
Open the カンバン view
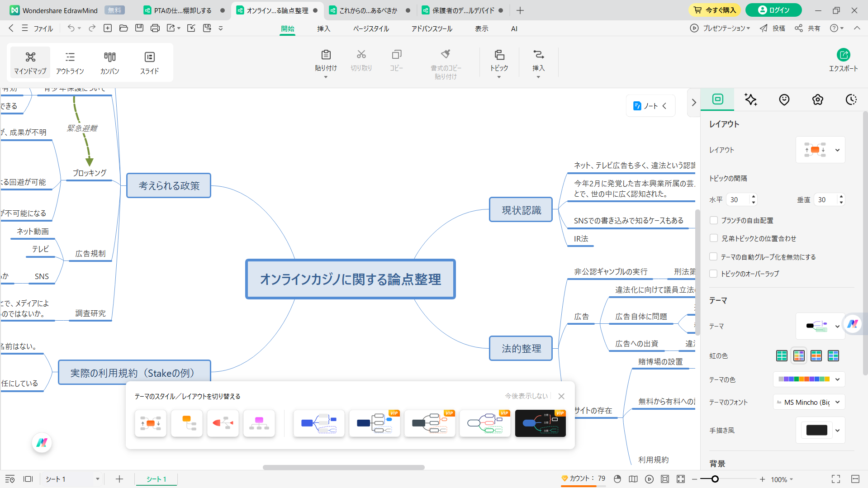pyautogui.click(x=109, y=62)
